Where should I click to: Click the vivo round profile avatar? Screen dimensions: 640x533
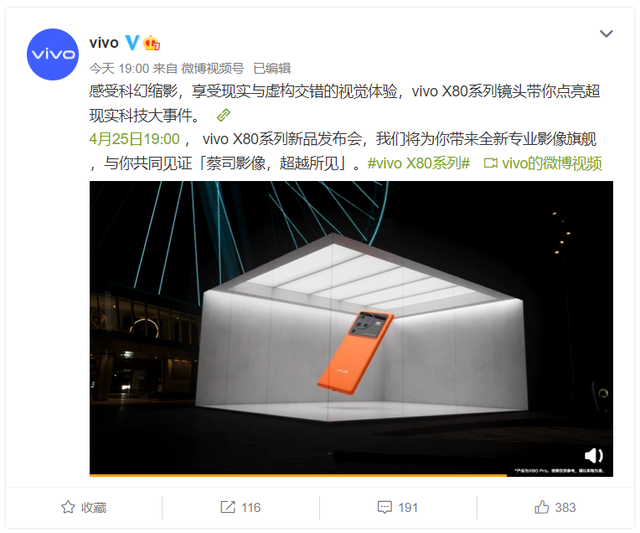pos(53,54)
